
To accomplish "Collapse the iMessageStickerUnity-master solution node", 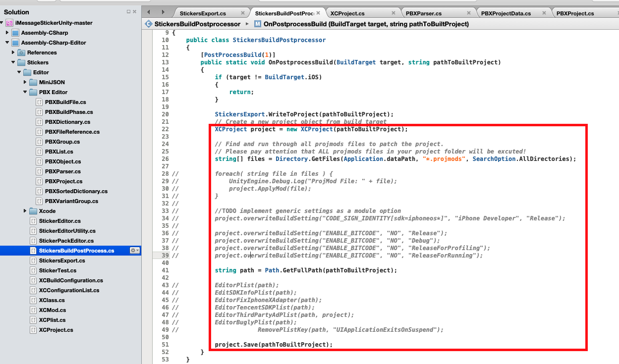I will coord(2,23).
